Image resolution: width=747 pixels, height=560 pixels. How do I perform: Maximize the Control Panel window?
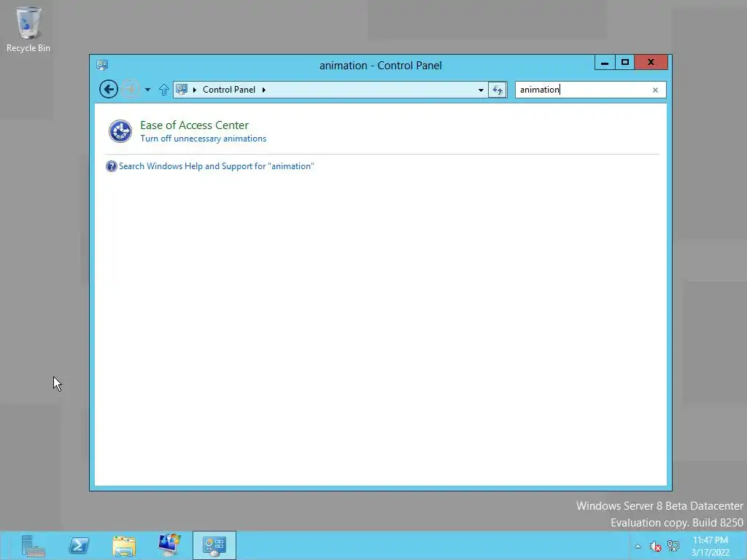click(625, 63)
